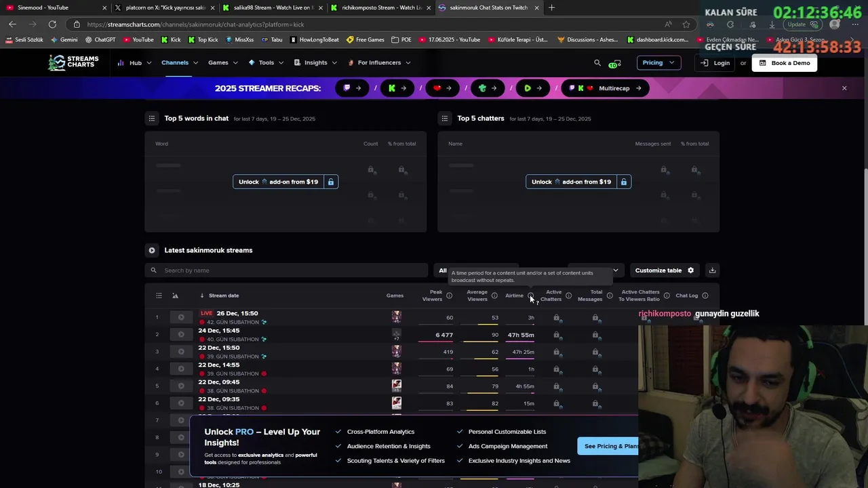The width and height of the screenshot is (868, 488).
Task: Click info icon next to Active Chatters
Action: coord(568,296)
